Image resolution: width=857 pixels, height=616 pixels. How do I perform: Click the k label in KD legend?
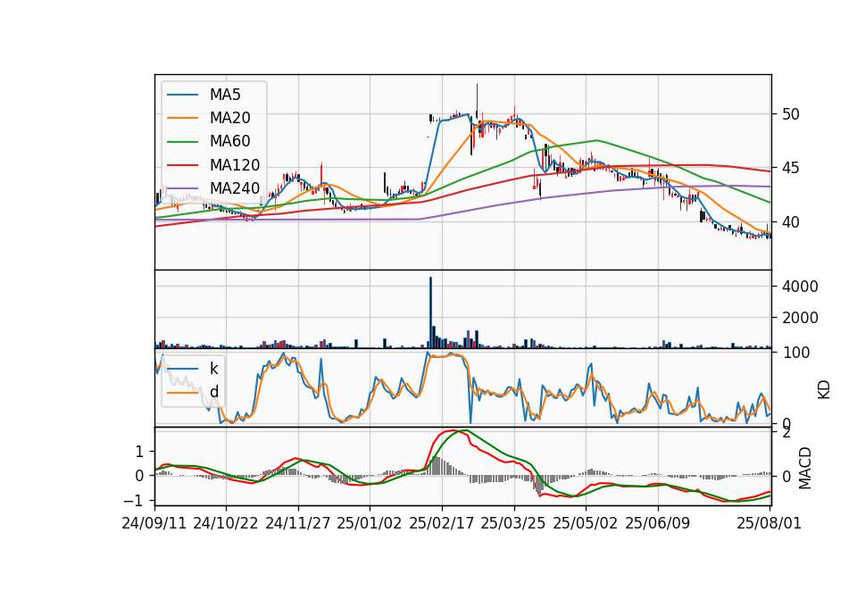tap(213, 369)
